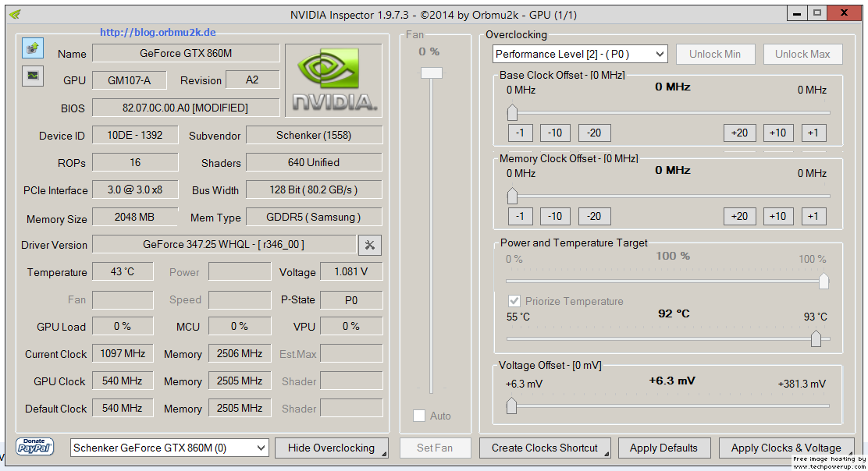
Task: Click Base Clock Offset +20 button
Action: (x=739, y=133)
